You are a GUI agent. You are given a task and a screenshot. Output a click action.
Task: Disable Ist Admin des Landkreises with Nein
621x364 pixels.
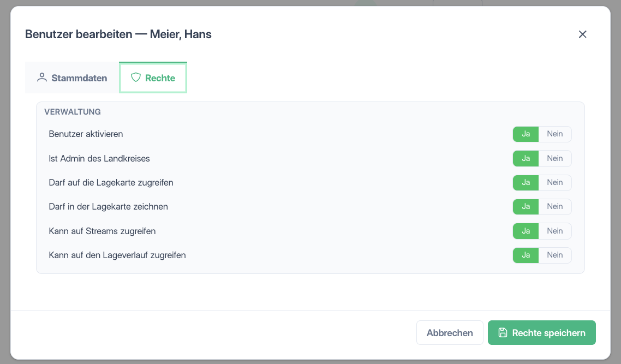click(x=555, y=158)
